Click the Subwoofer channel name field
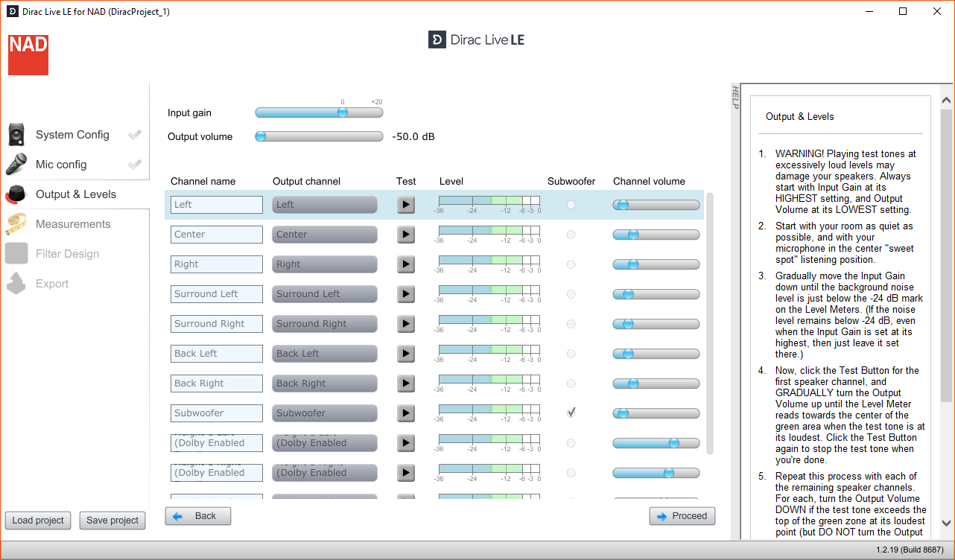The height and width of the screenshot is (560, 955). 217,413
